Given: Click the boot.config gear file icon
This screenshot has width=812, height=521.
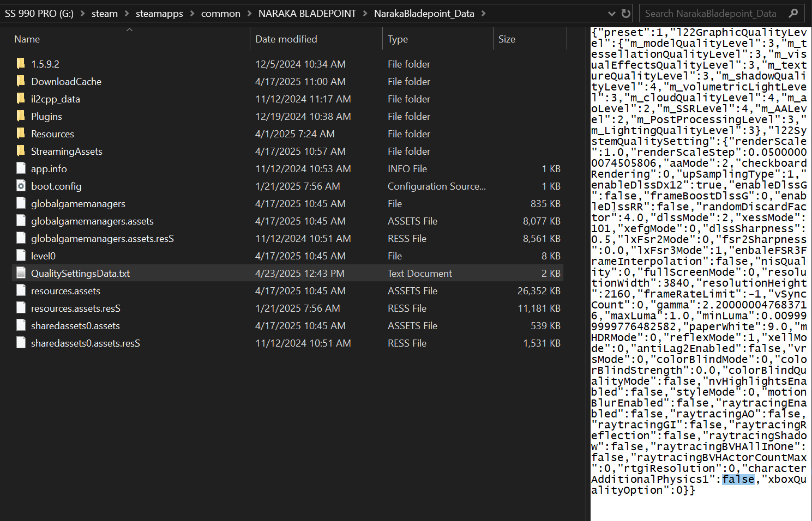Looking at the screenshot, I should click(21, 186).
